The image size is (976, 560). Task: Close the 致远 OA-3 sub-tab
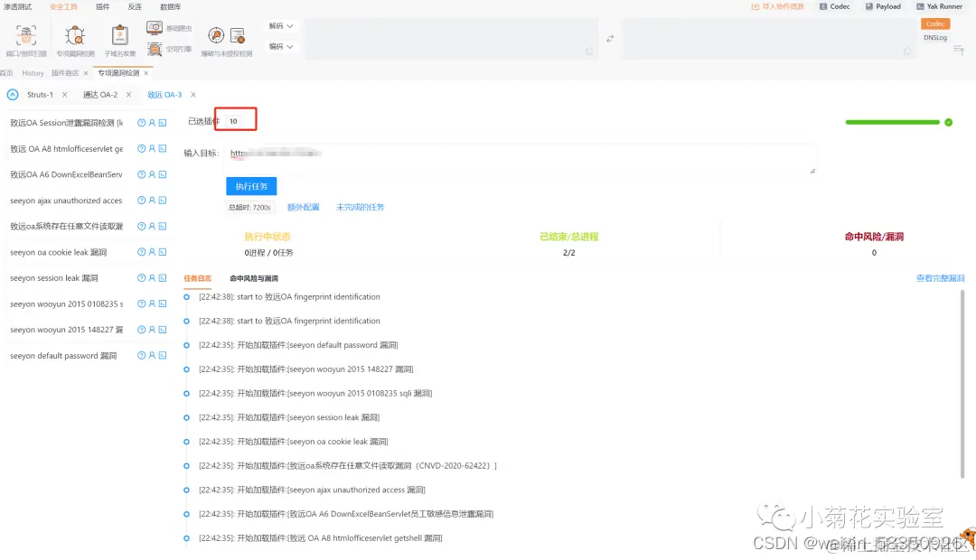coord(193,95)
